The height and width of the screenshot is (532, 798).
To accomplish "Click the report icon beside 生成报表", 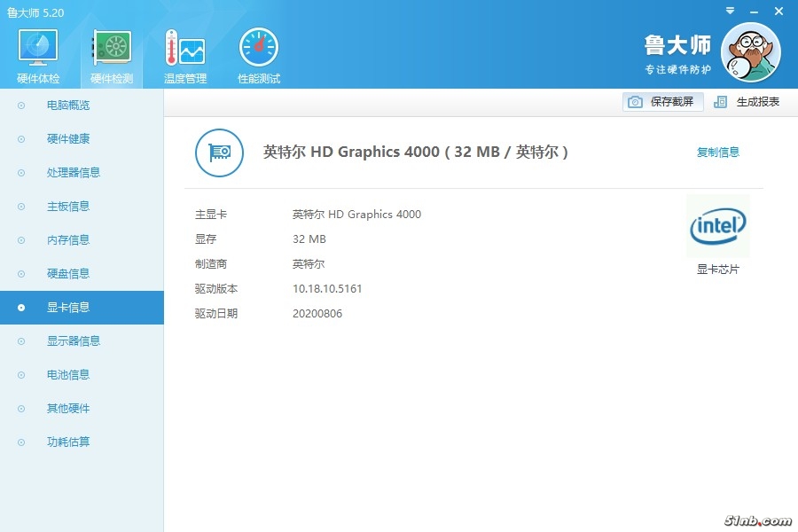I will click(x=721, y=102).
